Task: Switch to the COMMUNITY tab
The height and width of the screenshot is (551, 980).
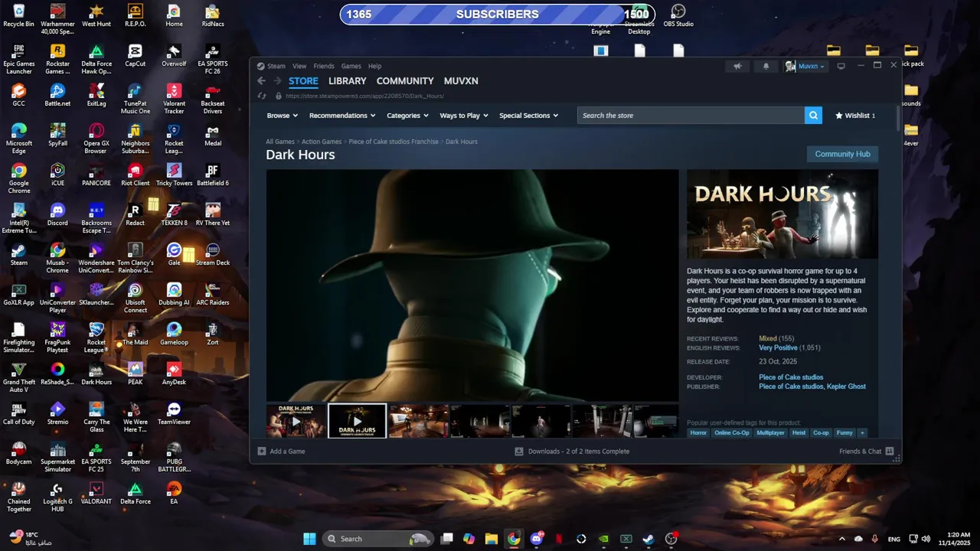Action: coord(405,81)
